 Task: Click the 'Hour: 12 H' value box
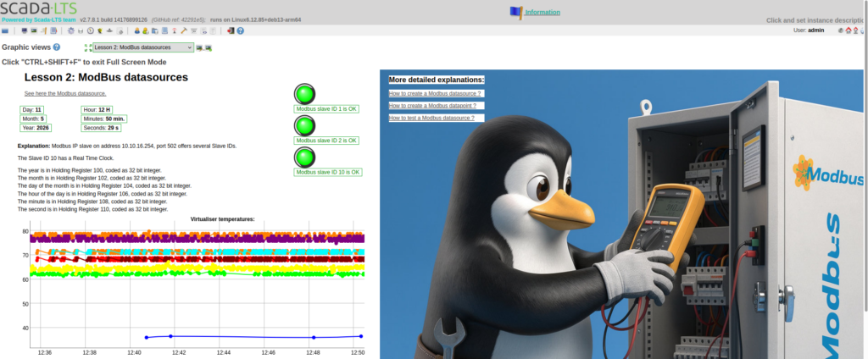tap(97, 110)
